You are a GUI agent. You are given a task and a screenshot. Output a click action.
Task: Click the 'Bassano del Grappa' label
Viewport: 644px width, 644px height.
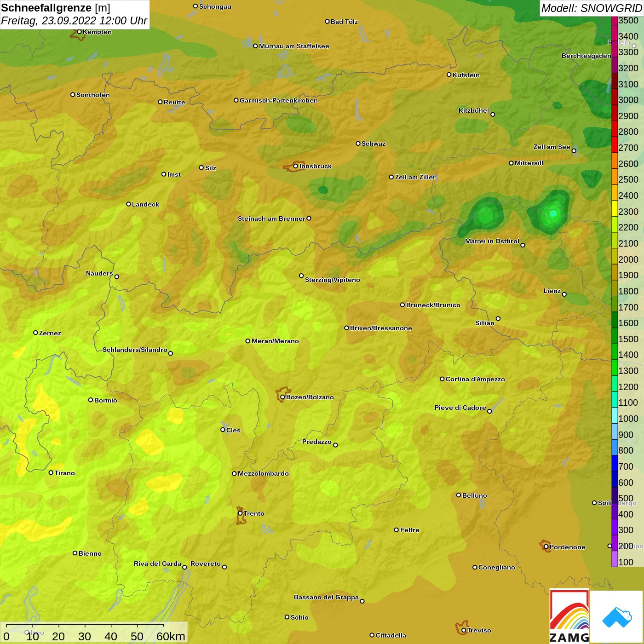click(326, 597)
